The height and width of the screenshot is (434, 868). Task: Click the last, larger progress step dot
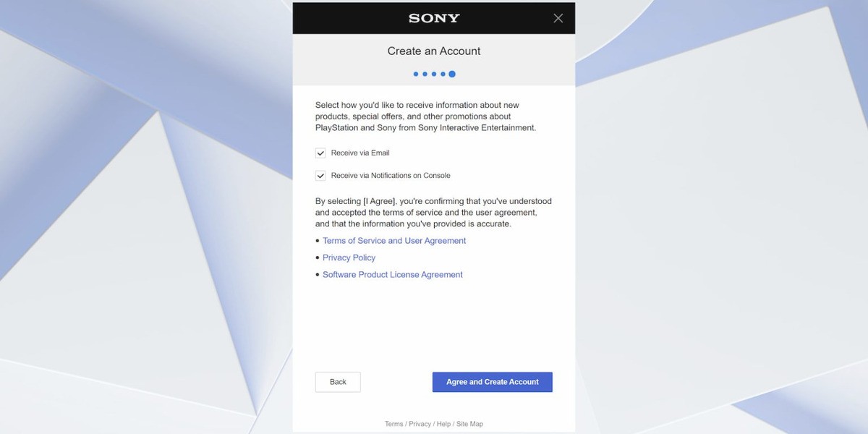[452, 74]
